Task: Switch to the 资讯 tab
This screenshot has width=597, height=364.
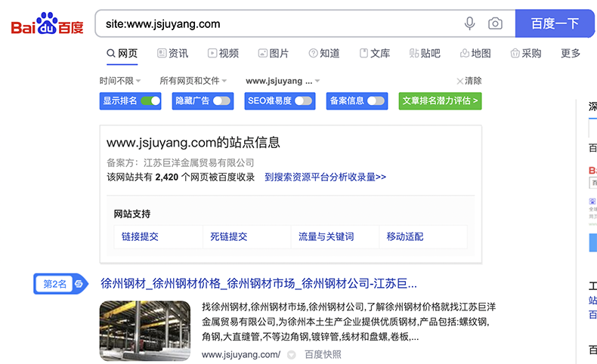Action: (x=173, y=54)
